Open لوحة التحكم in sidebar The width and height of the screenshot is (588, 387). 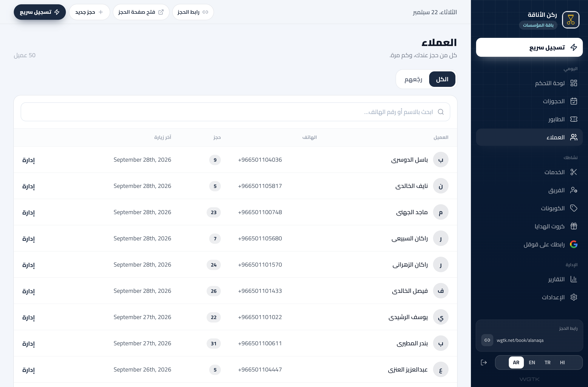click(x=529, y=83)
